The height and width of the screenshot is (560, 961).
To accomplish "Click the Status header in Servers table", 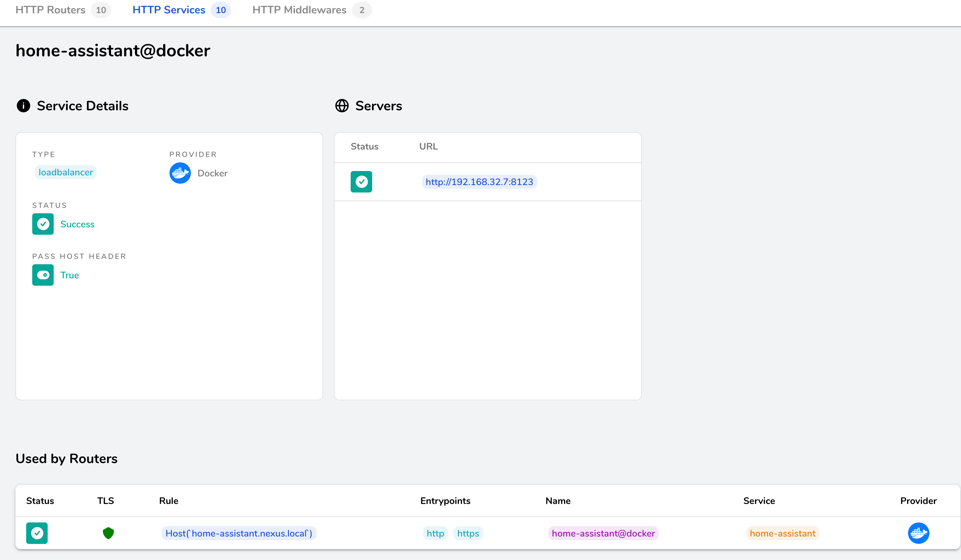I will [365, 147].
